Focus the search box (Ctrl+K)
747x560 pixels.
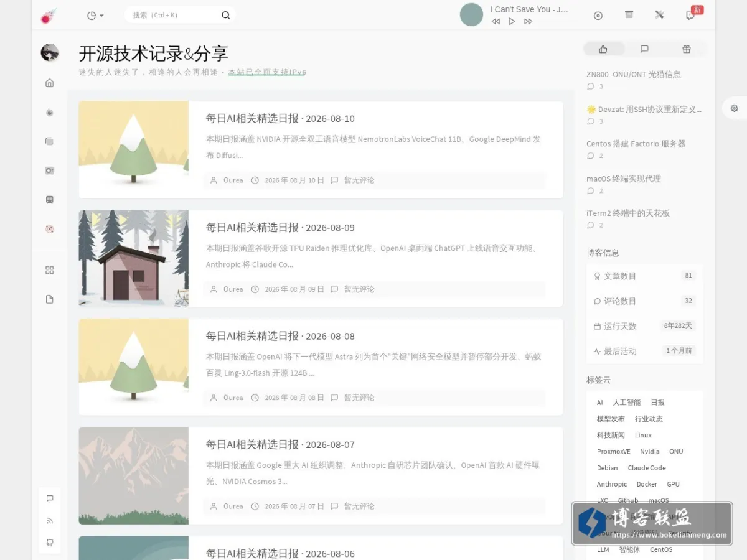173,15
